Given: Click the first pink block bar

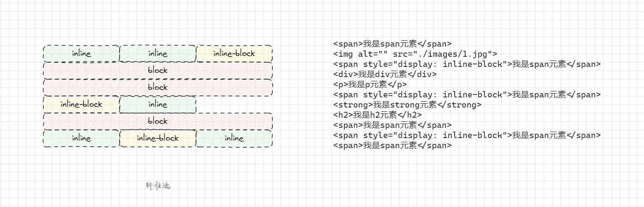Looking at the screenshot, I should tap(157, 71).
